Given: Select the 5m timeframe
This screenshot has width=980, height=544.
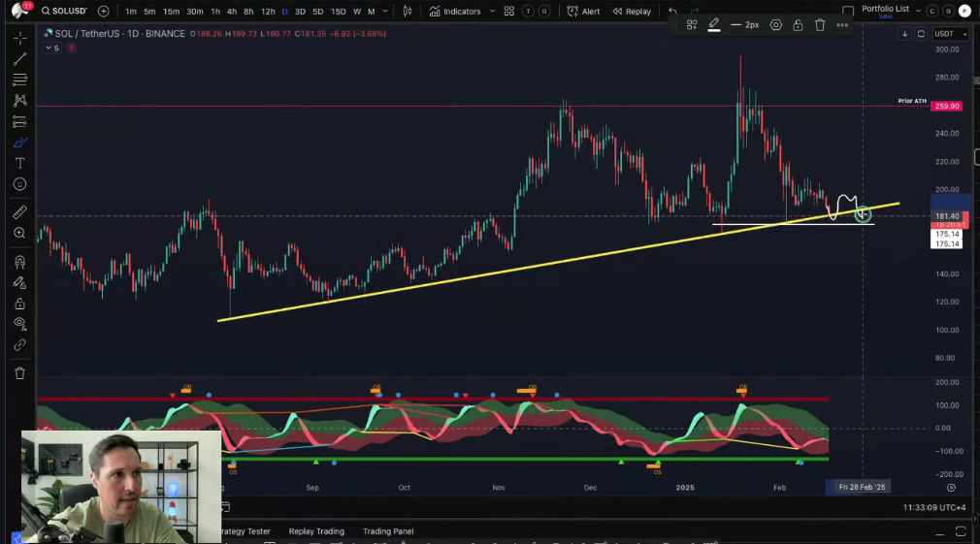Looking at the screenshot, I should 149,12.
